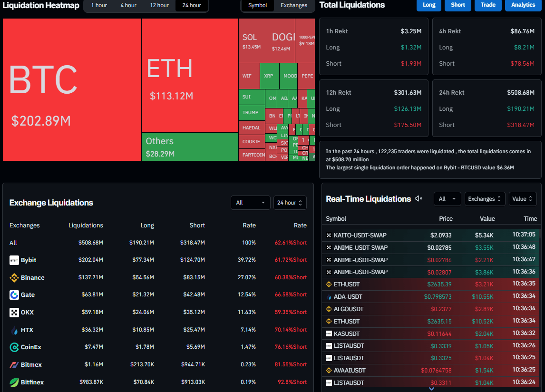Click the Bybit exchange name
This screenshot has height=392, width=545.
[x=29, y=260]
